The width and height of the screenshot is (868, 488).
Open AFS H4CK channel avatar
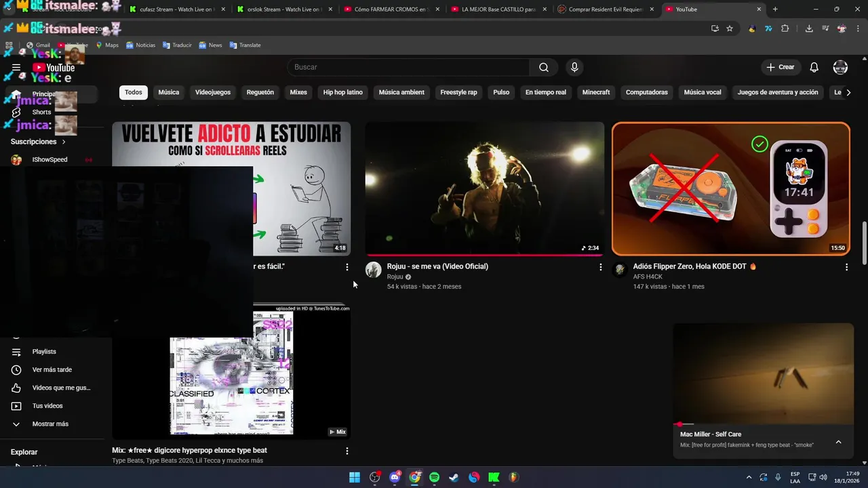pyautogui.click(x=620, y=270)
